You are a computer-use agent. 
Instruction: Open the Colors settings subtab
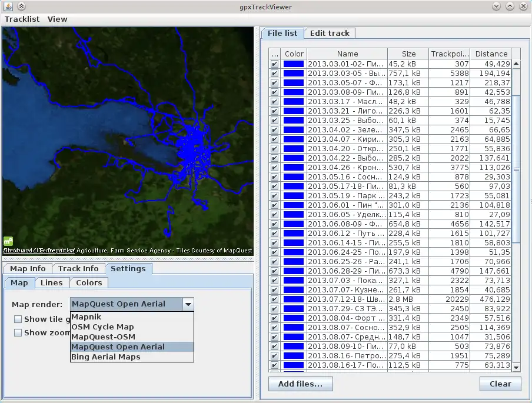89,282
